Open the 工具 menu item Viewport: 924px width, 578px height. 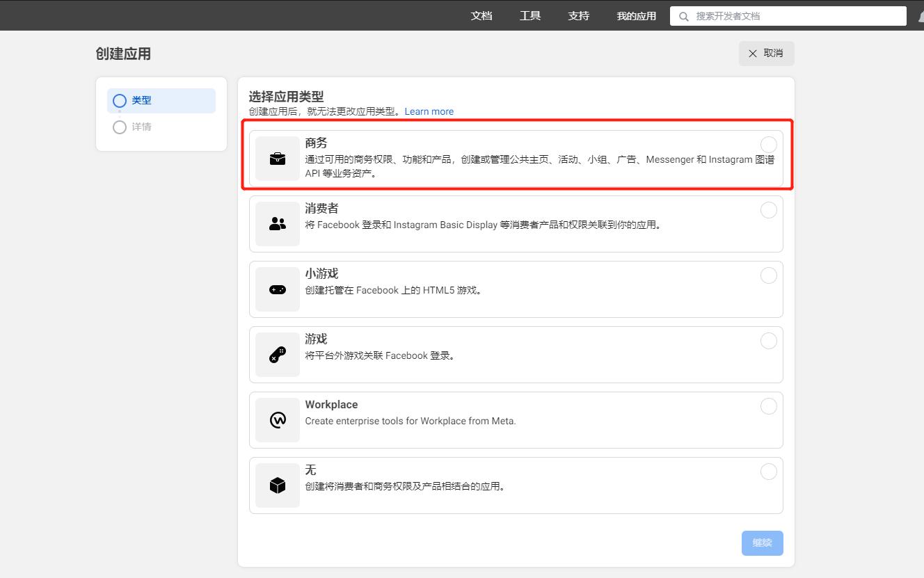coord(529,15)
